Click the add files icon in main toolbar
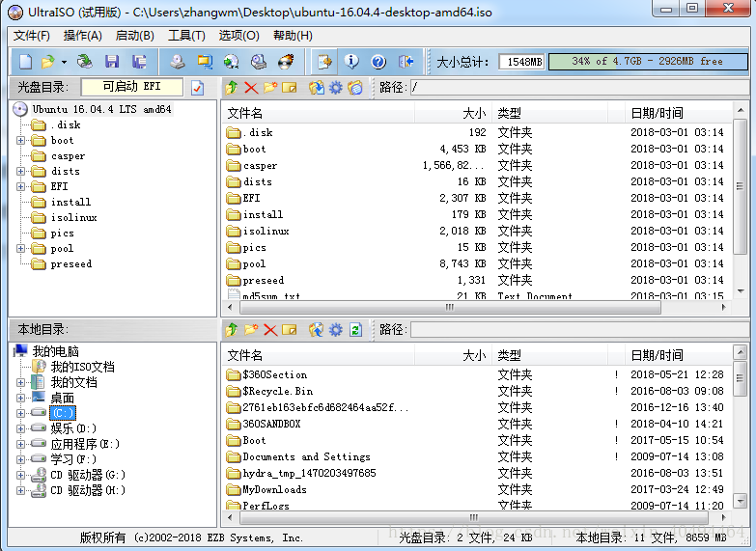The width and height of the screenshot is (756, 551). (324, 62)
